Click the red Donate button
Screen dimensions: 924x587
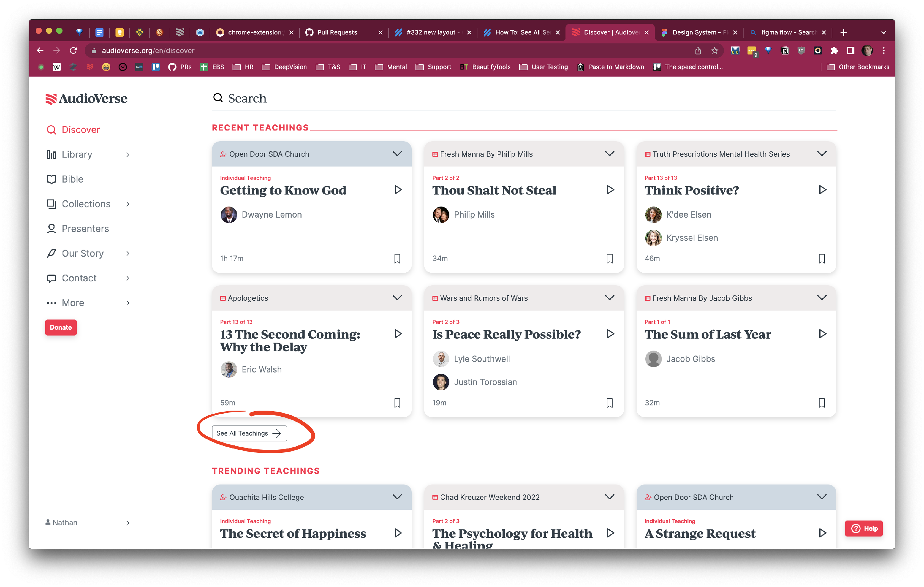pos(61,327)
